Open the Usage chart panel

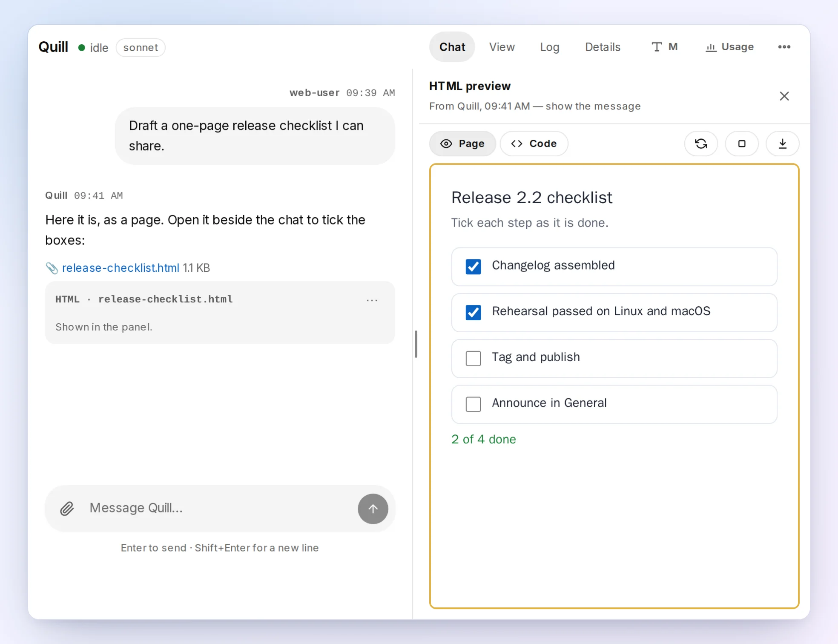730,47
